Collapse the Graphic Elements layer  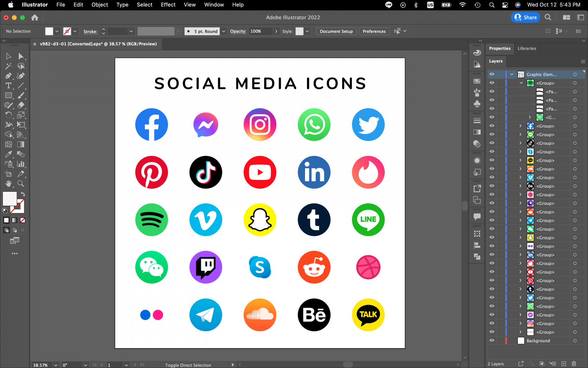click(x=512, y=74)
